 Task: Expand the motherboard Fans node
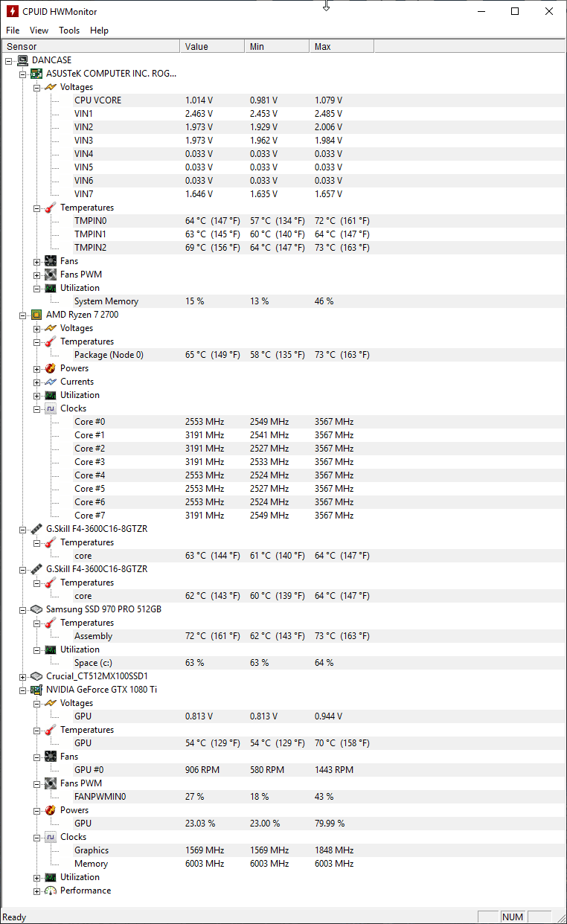coord(37,261)
